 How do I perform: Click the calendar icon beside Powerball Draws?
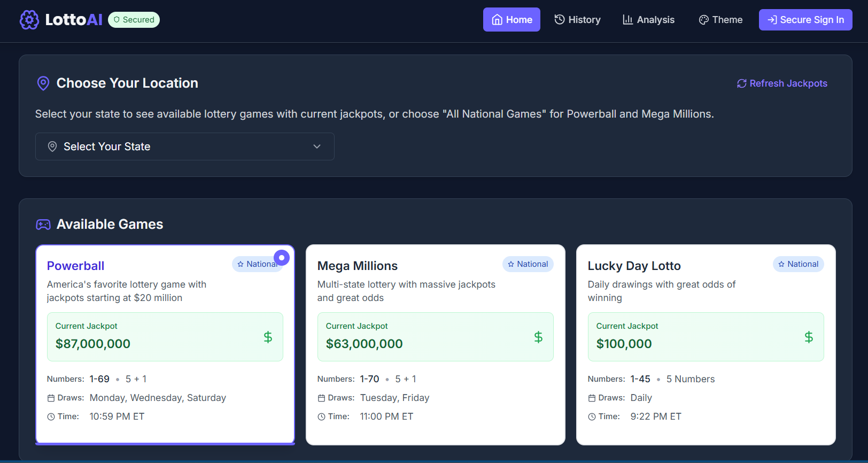click(x=51, y=398)
